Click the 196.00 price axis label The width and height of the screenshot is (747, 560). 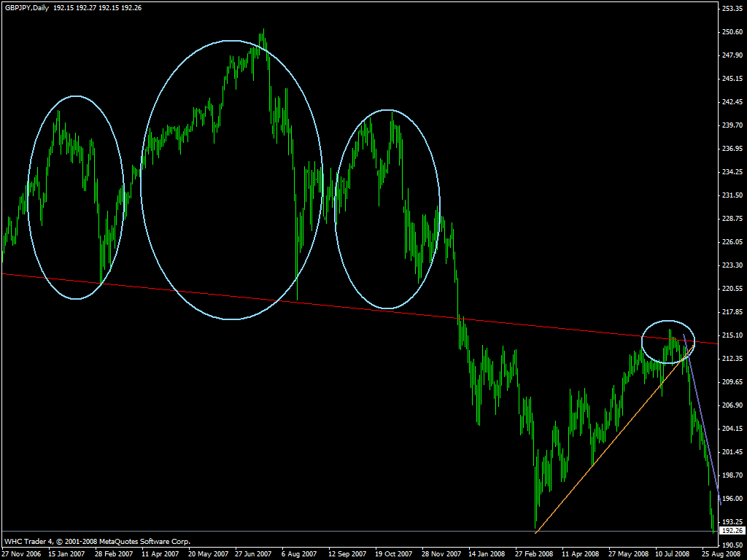coord(732,499)
